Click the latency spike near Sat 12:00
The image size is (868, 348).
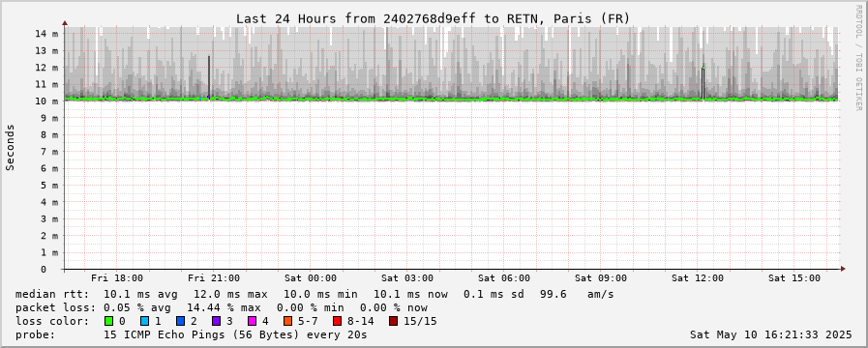click(x=703, y=83)
